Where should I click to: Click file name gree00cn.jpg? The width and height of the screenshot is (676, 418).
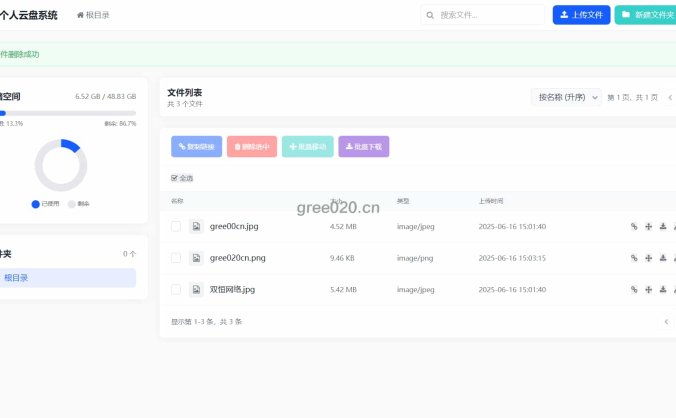(x=234, y=226)
